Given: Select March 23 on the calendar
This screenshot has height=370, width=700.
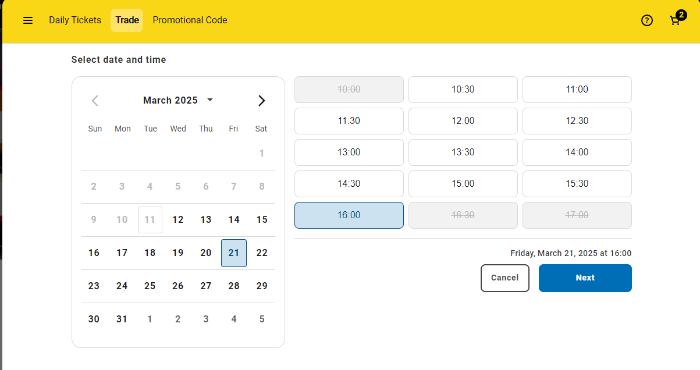Looking at the screenshot, I should 94,286.
